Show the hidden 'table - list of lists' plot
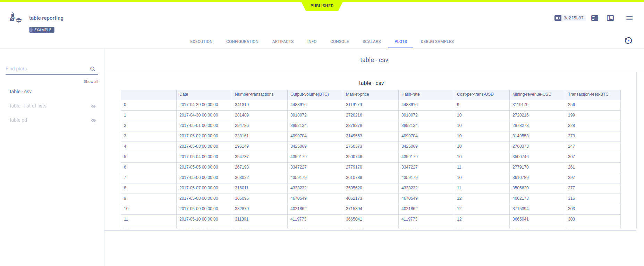The width and height of the screenshot is (644, 266). (93, 106)
